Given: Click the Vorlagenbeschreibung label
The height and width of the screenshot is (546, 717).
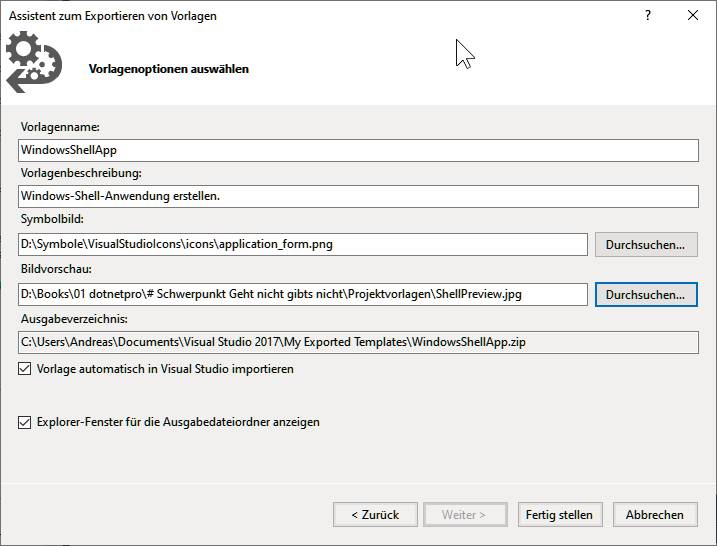Looking at the screenshot, I should (x=81, y=173).
